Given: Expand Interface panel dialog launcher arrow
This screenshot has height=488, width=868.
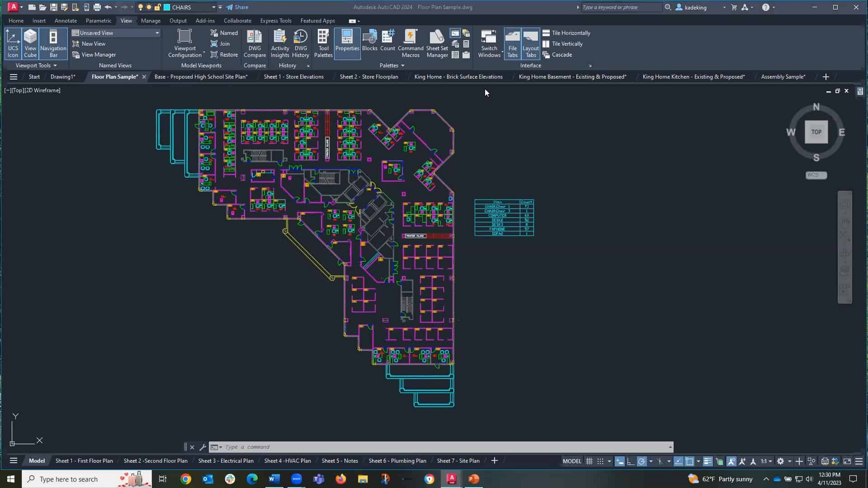Looking at the screenshot, I should pyautogui.click(x=590, y=66).
